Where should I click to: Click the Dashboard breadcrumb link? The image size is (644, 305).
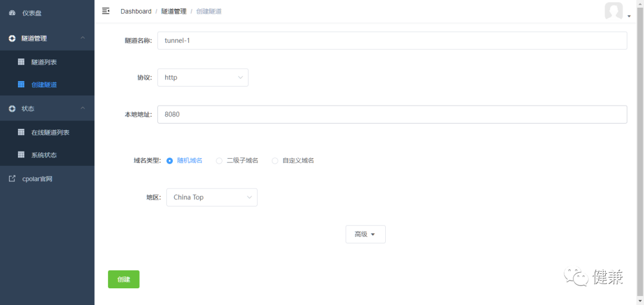coord(135,11)
